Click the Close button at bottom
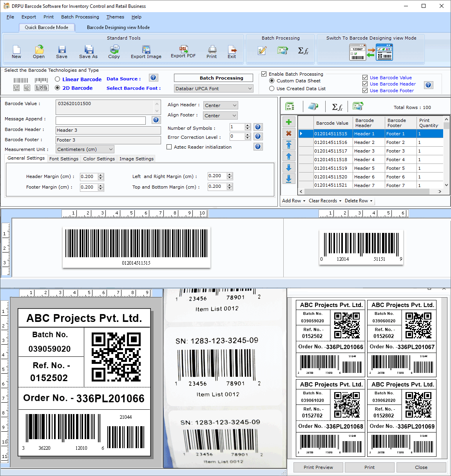451x476 pixels. [x=421, y=467]
